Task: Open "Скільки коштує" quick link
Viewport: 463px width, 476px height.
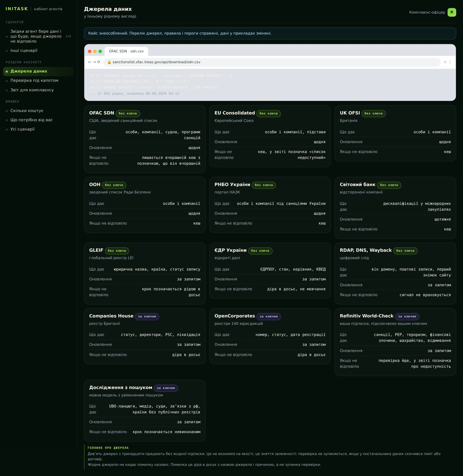Action: [x=38, y=111]
